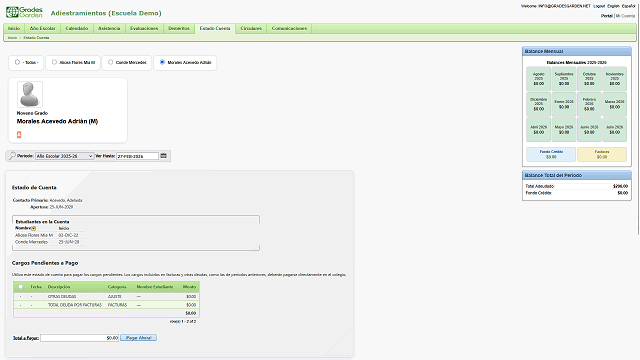Click Alicea Flores Mia M in account students
The width and height of the screenshot is (640, 360).
coord(34,235)
